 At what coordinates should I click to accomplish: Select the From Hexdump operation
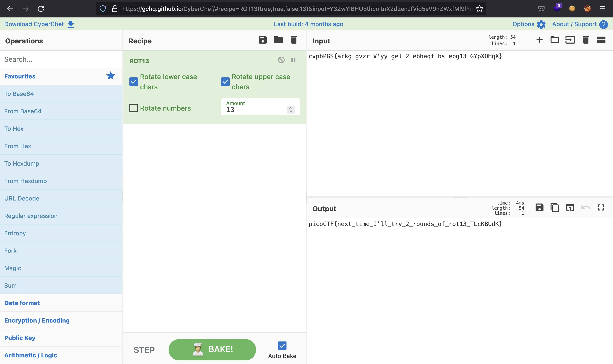click(x=61, y=181)
